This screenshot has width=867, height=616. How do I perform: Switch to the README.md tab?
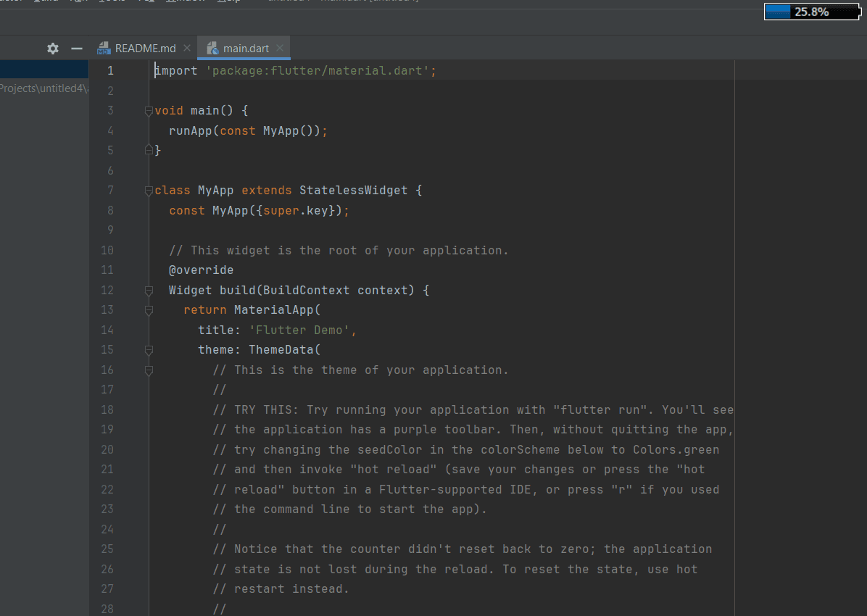click(145, 49)
